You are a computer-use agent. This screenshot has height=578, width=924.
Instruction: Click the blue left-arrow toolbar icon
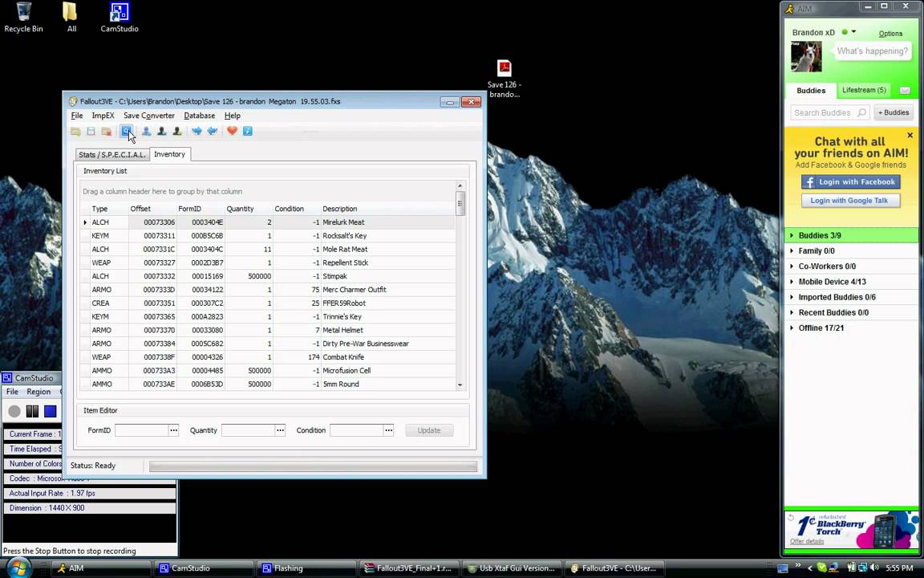click(x=213, y=131)
